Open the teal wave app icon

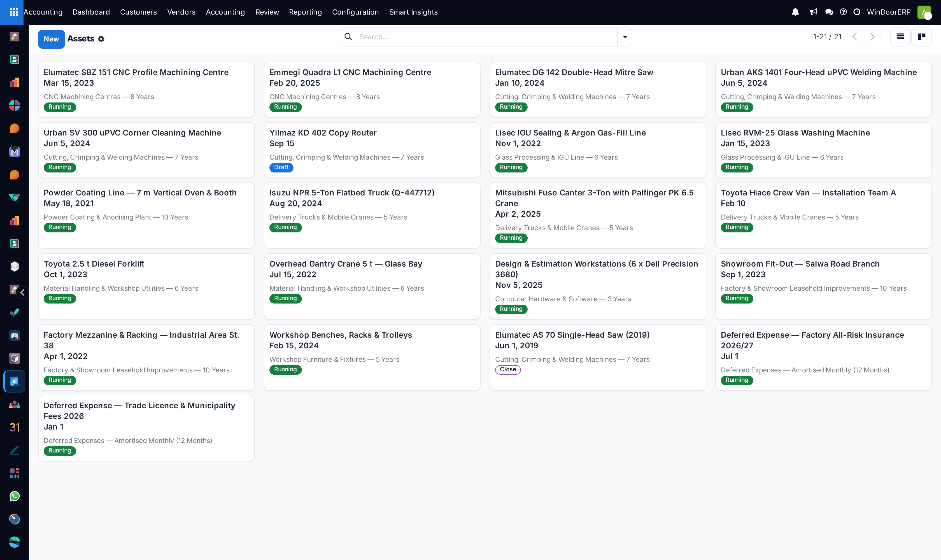pos(14,542)
